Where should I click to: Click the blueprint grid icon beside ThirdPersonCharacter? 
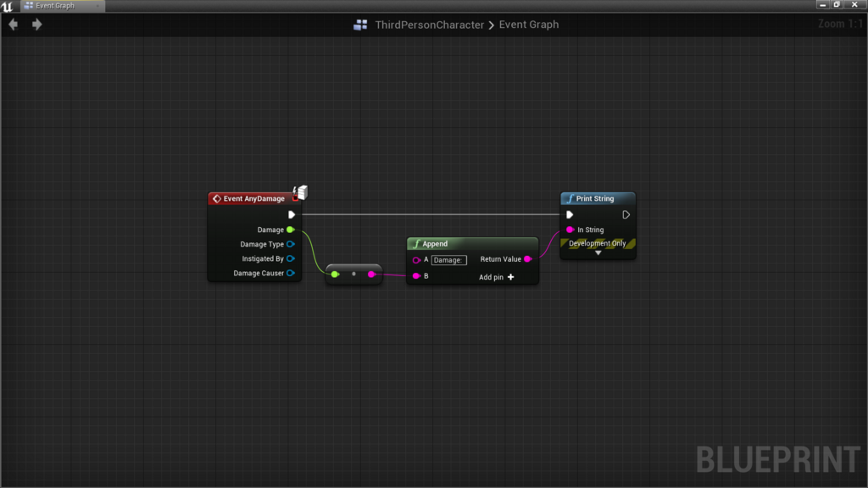[360, 25]
